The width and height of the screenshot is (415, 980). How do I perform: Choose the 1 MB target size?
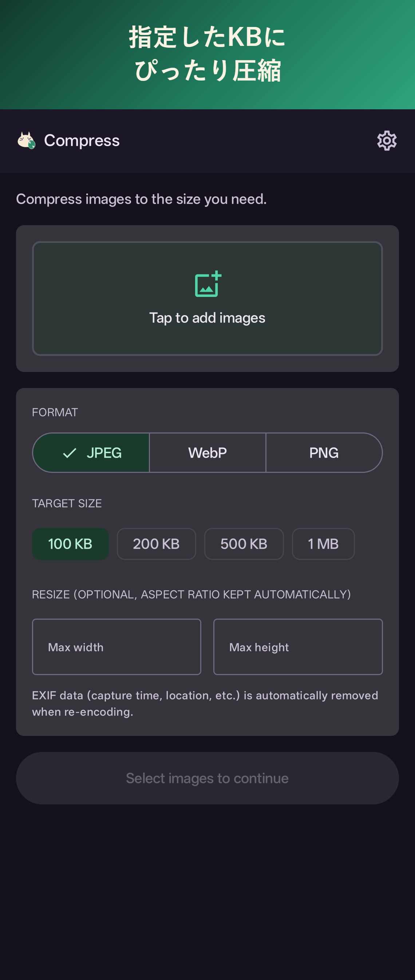323,544
